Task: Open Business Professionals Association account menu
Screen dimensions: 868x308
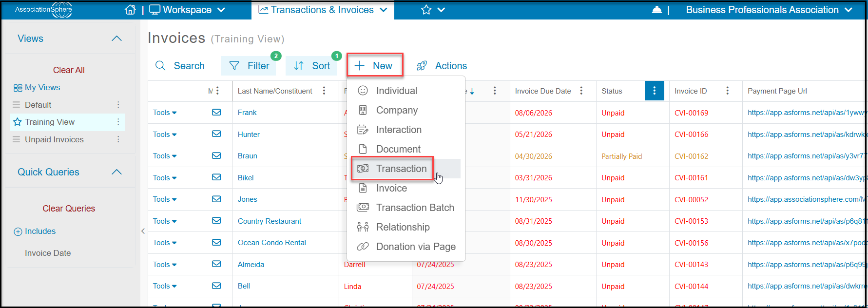Action: pos(769,10)
